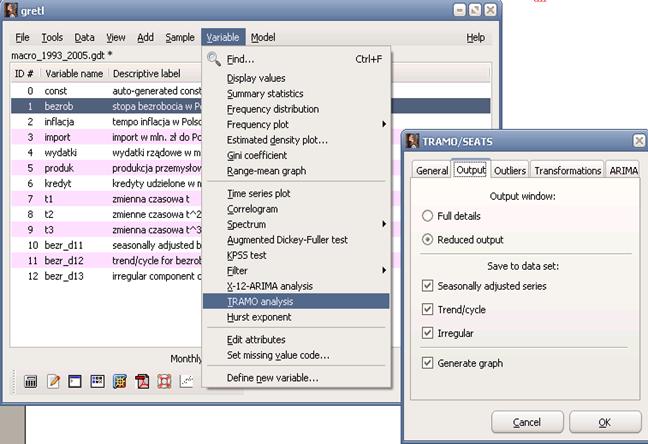Open the Add menu
Image resolution: width=648 pixels, height=444 pixels.
point(145,37)
